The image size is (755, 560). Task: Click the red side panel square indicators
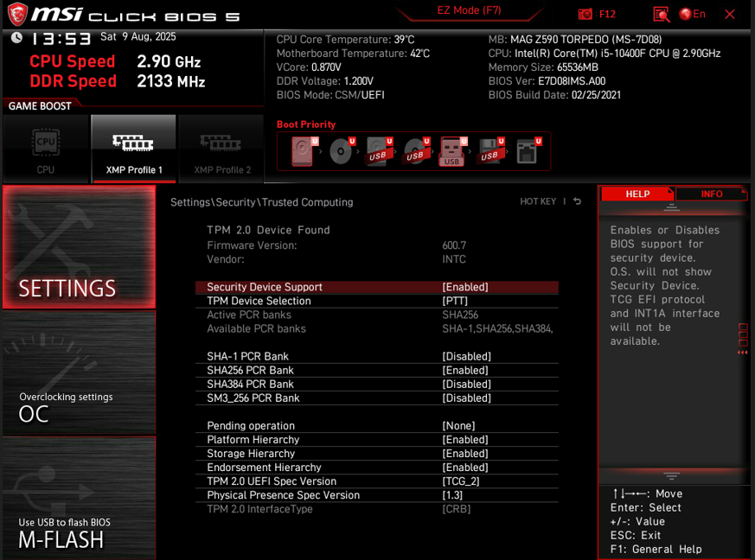743,334
